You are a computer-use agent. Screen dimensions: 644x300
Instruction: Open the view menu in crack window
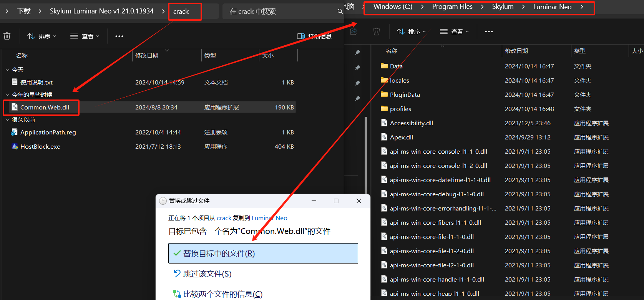pos(85,36)
